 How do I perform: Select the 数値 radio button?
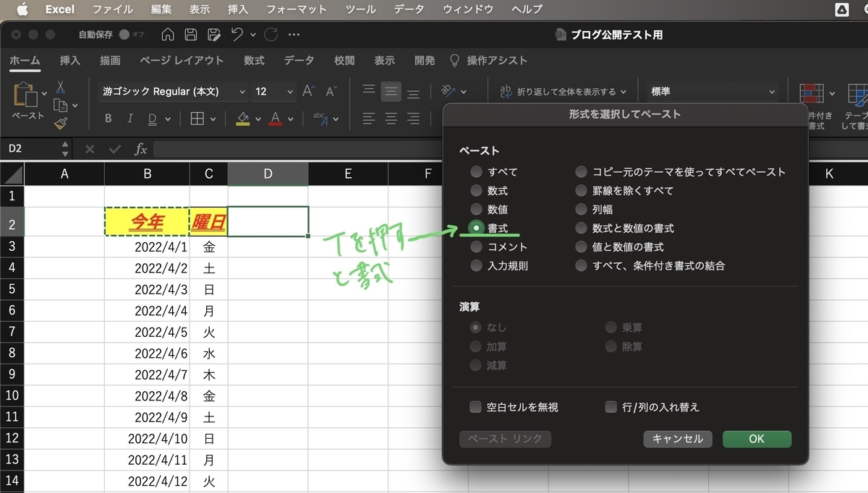[476, 210]
